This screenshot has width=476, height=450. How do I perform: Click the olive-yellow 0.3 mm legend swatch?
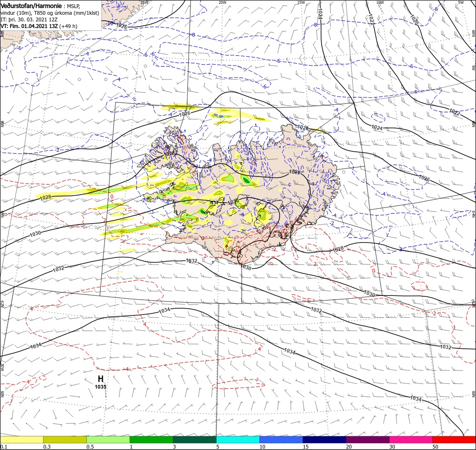pyautogui.click(x=65, y=440)
